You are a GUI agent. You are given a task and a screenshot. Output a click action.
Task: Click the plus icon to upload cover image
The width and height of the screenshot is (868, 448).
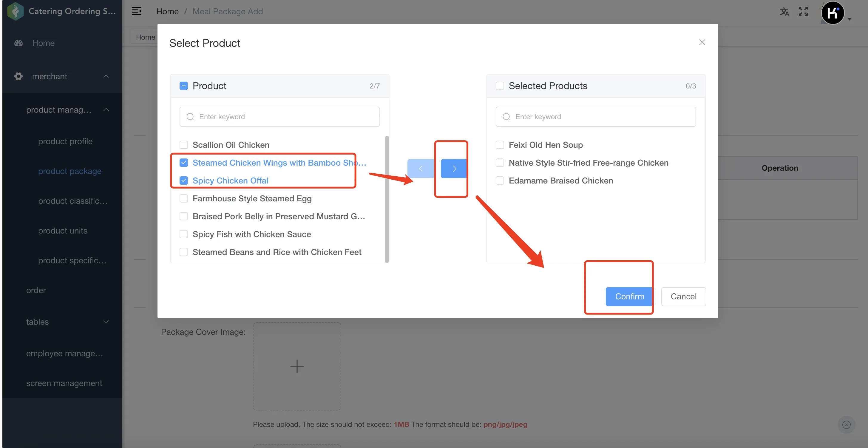pos(297,366)
